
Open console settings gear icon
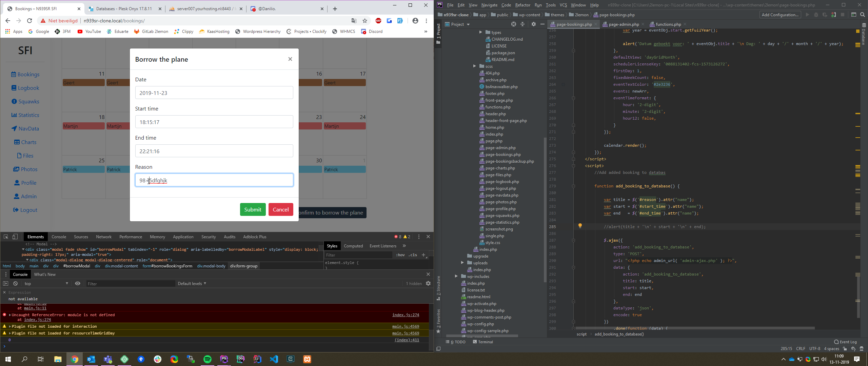(x=428, y=283)
